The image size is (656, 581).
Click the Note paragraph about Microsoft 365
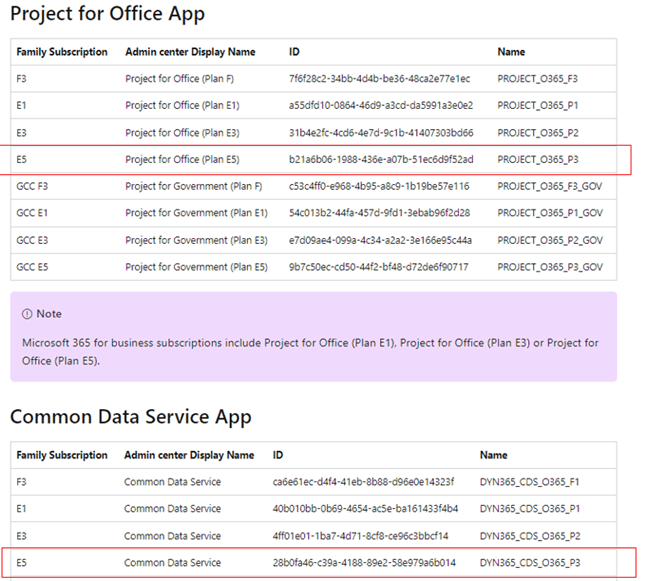point(310,350)
